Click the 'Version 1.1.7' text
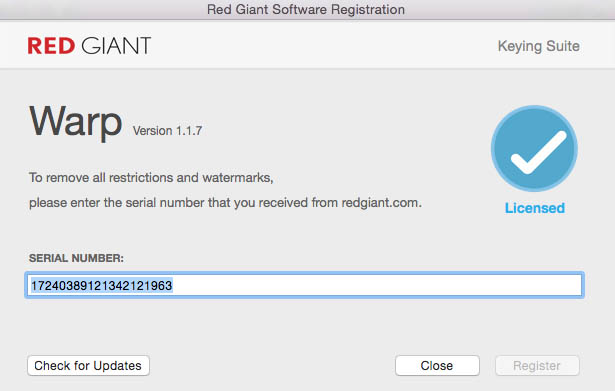615x391 pixels. pyautogui.click(x=167, y=131)
